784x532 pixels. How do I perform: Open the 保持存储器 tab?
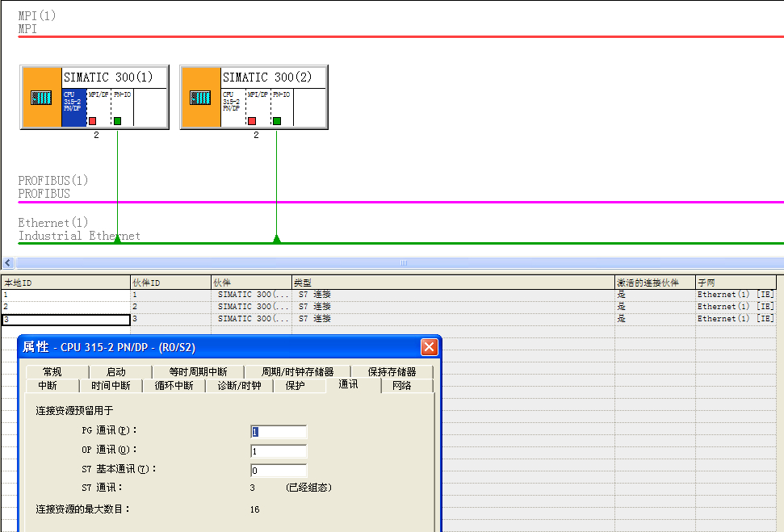pos(392,372)
